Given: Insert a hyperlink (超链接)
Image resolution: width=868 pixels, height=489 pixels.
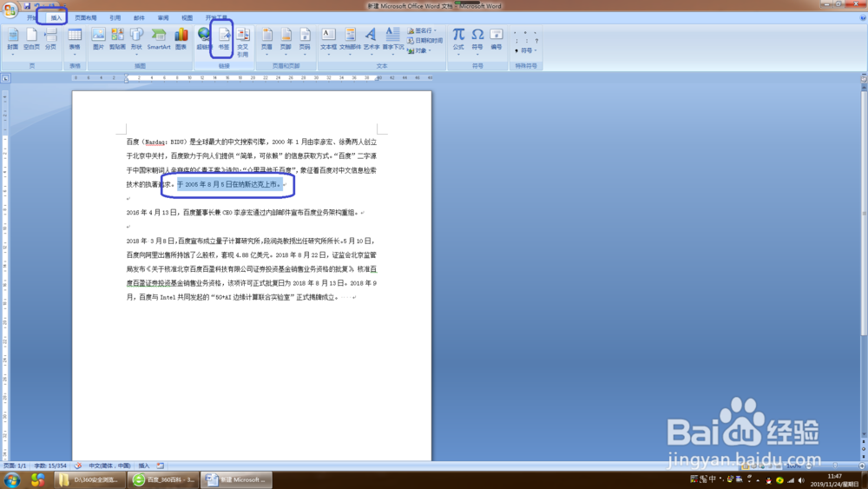Looking at the screenshot, I should click(x=204, y=40).
